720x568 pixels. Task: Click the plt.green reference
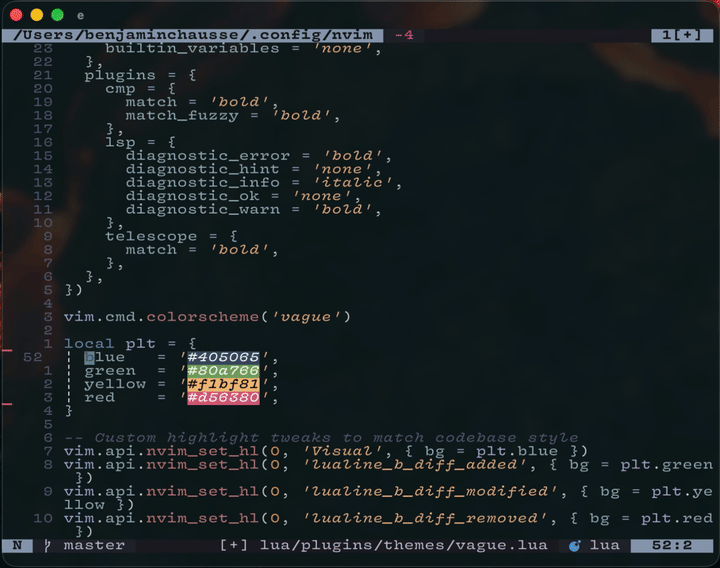pyautogui.click(x=666, y=465)
